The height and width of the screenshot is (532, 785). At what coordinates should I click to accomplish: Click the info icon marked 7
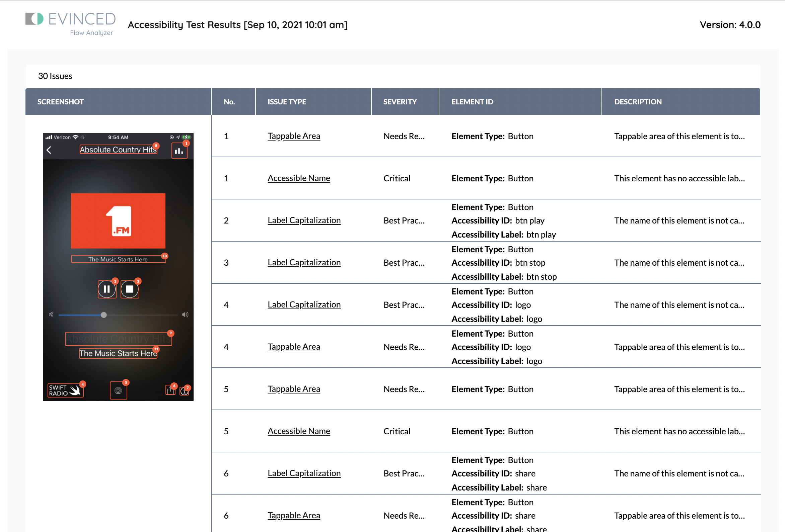[184, 391]
